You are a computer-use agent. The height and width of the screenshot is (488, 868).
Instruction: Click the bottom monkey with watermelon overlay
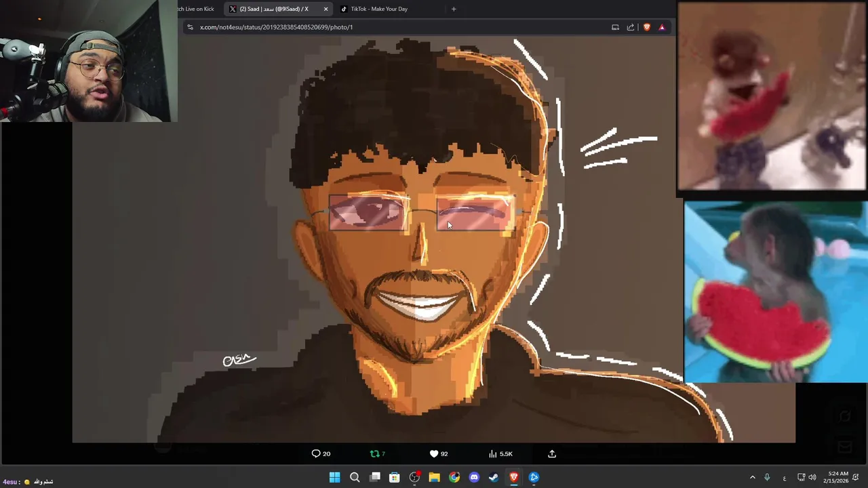tap(776, 291)
